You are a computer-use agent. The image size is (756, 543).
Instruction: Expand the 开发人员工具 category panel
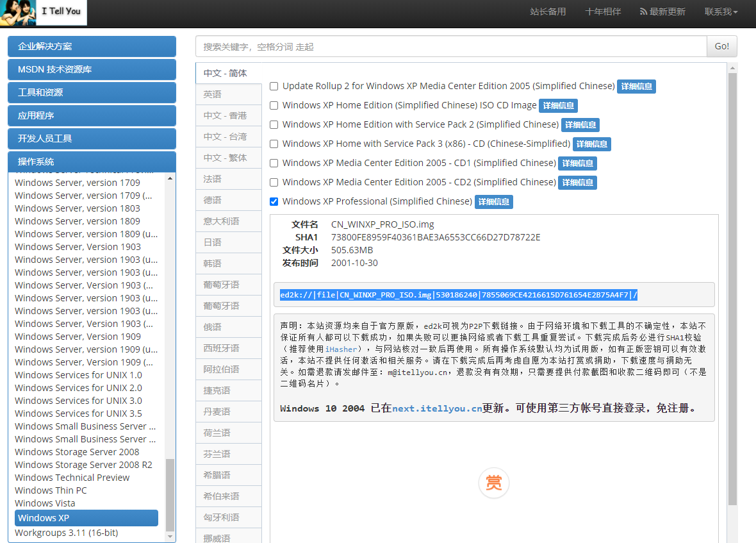coord(92,138)
